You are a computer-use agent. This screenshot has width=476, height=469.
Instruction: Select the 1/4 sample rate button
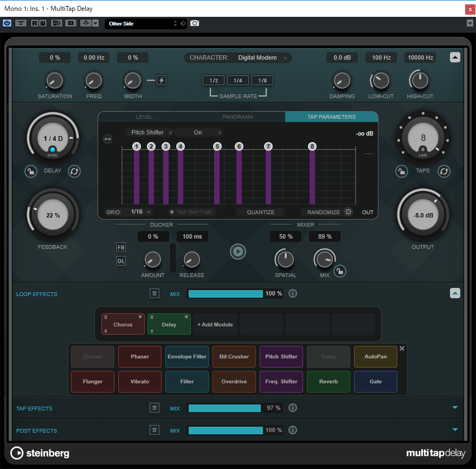click(x=238, y=80)
